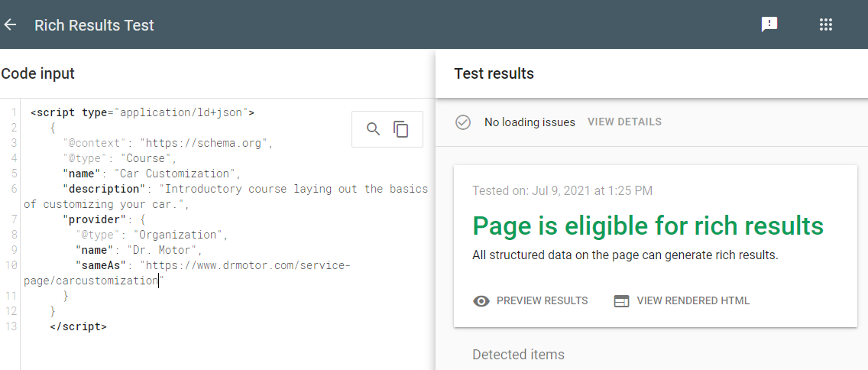Place cursor on the script closing tag

(x=78, y=326)
